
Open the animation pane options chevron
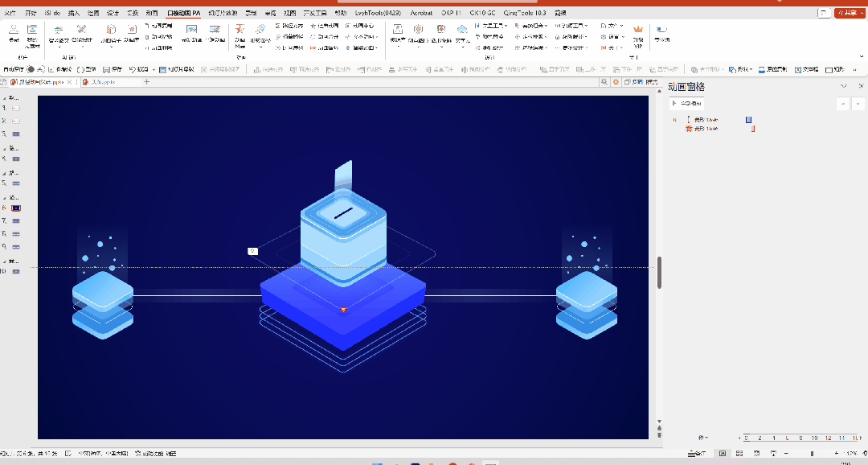(x=844, y=86)
